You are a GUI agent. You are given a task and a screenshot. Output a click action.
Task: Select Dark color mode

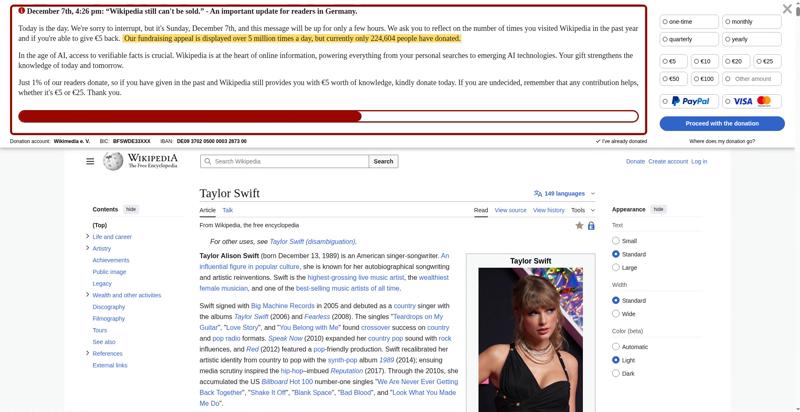pyautogui.click(x=616, y=373)
